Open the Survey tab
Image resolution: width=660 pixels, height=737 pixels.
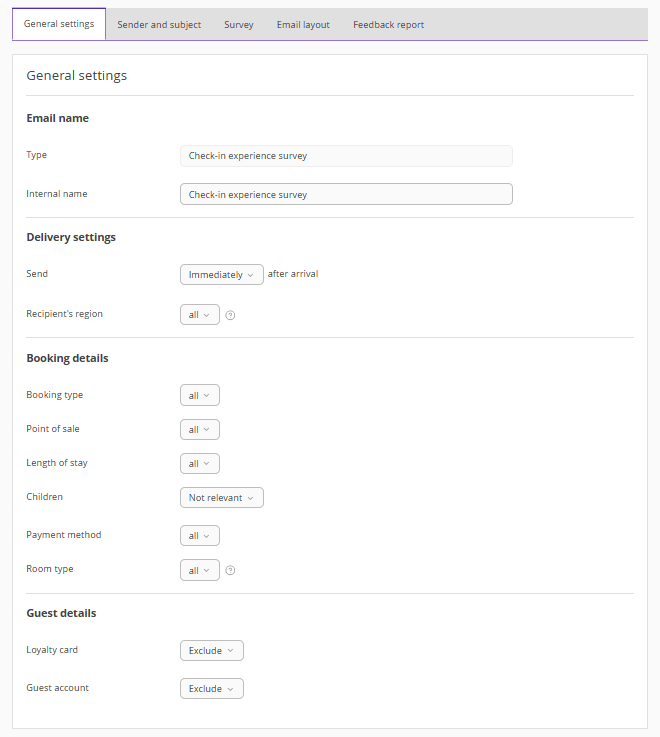(239, 25)
